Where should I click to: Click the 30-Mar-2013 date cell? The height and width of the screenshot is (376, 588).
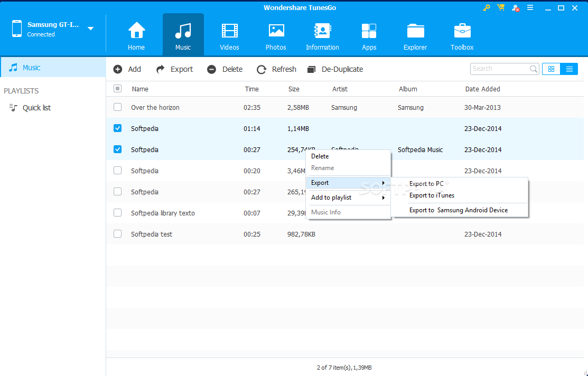(x=482, y=108)
